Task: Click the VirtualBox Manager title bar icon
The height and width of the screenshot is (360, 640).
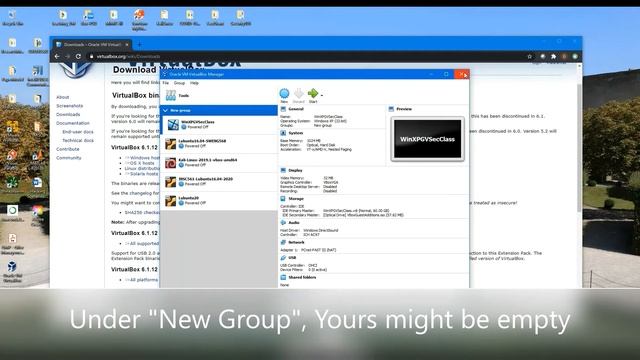Action: (x=164, y=74)
